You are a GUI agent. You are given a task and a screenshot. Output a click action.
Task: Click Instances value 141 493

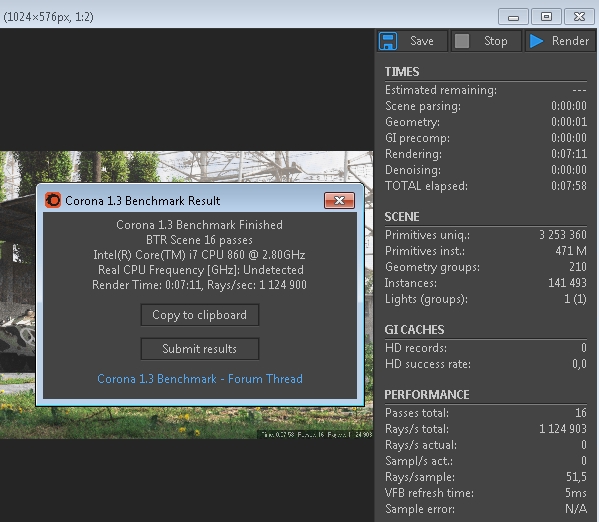(x=567, y=283)
